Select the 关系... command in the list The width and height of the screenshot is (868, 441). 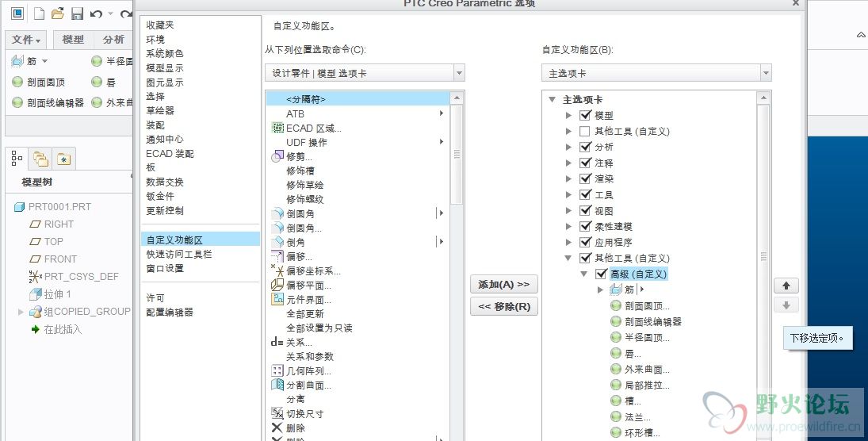292,342
